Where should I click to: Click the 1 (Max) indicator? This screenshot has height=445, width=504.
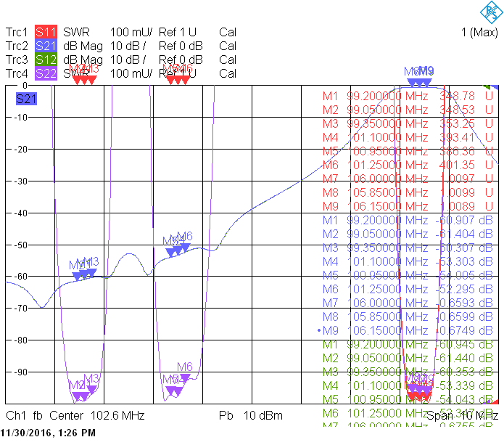click(x=479, y=32)
